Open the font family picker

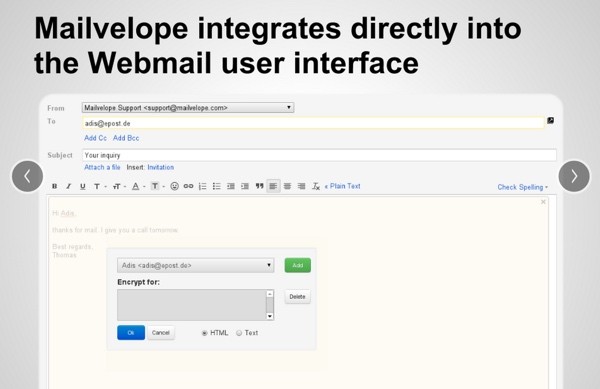99,186
